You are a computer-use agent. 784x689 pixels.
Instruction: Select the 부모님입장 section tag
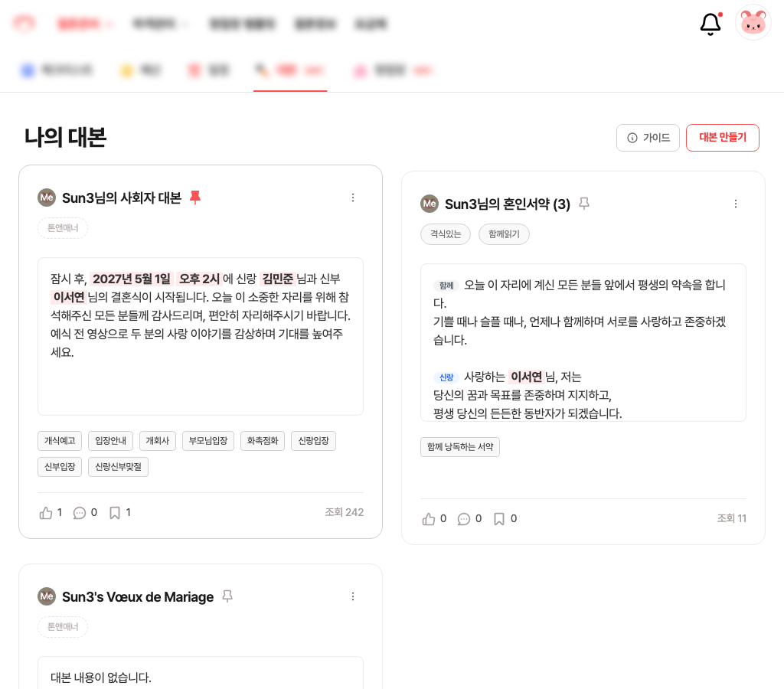click(208, 440)
